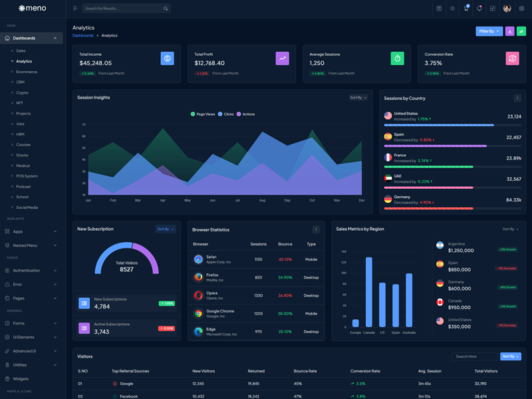Open the shopping cart icon in header

pyautogui.click(x=466, y=9)
